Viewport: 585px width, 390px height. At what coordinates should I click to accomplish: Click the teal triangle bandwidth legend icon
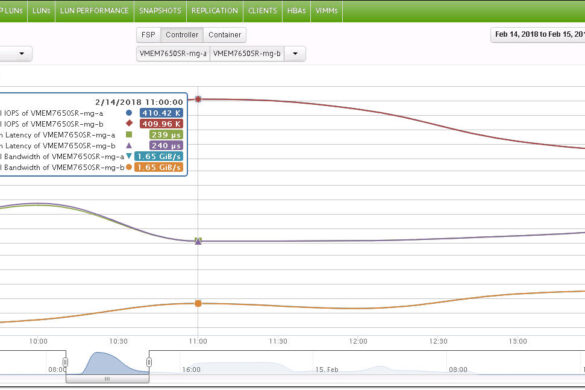click(x=129, y=156)
